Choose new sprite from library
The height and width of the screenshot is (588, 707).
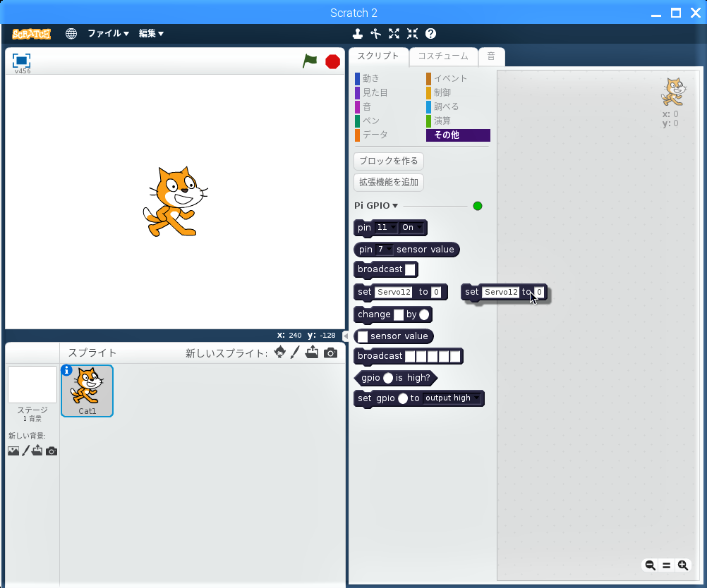click(x=279, y=353)
